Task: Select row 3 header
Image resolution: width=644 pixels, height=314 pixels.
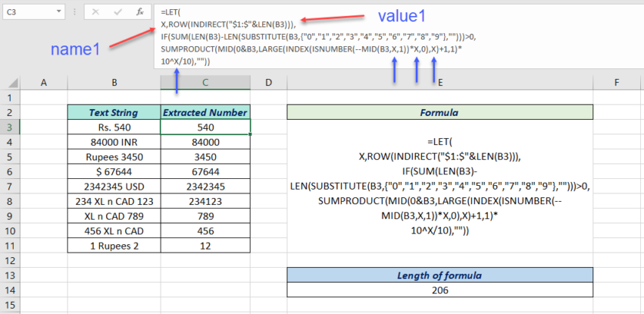Action: [x=10, y=127]
